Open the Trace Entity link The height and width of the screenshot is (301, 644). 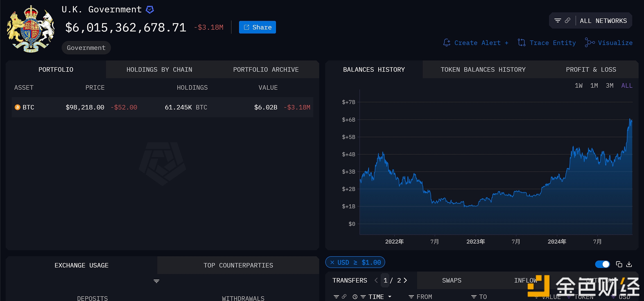[x=553, y=43]
